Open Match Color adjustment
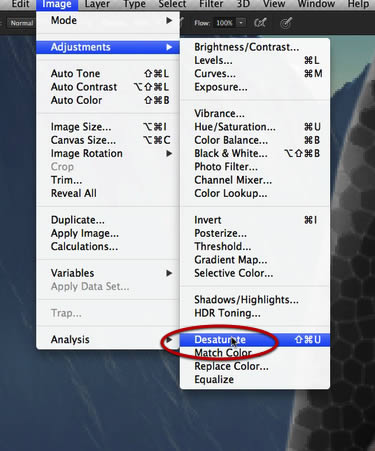The height and width of the screenshot is (451, 375). point(255,353)
